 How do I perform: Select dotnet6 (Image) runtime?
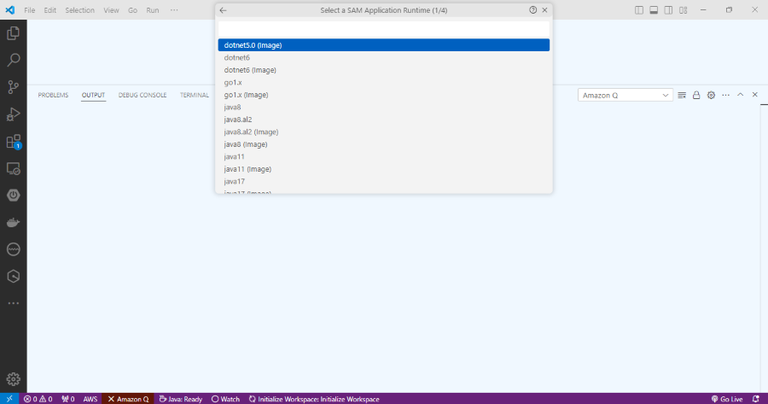384,70
